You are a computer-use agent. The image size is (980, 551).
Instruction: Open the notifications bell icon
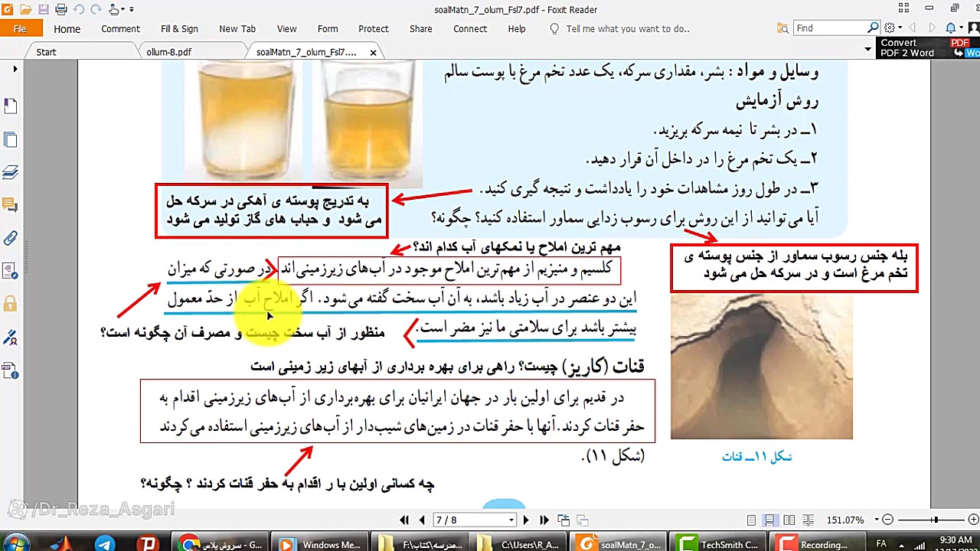(951, 28)
